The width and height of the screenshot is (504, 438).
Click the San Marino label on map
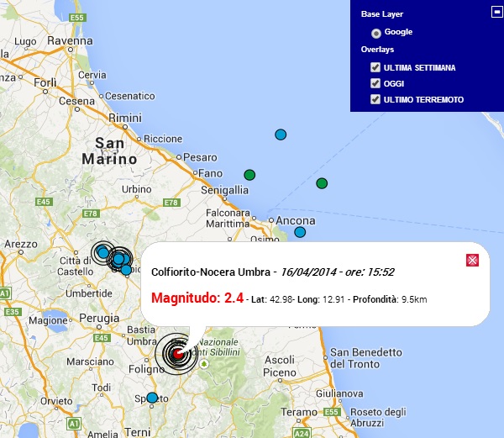109,150
